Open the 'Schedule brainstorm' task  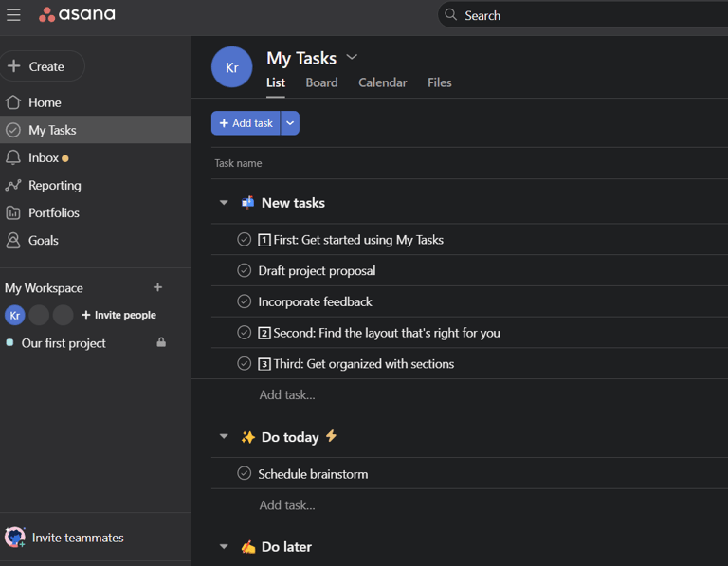point(313,474)
